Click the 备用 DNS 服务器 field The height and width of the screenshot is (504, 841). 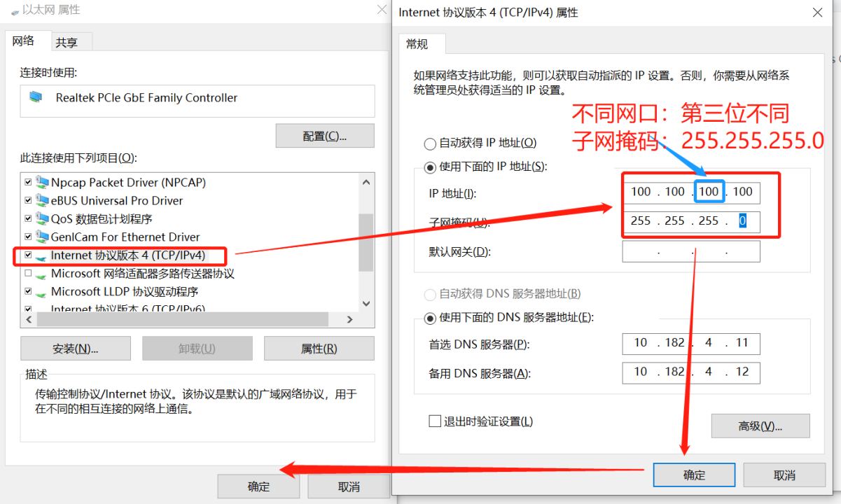click(691, 373)
